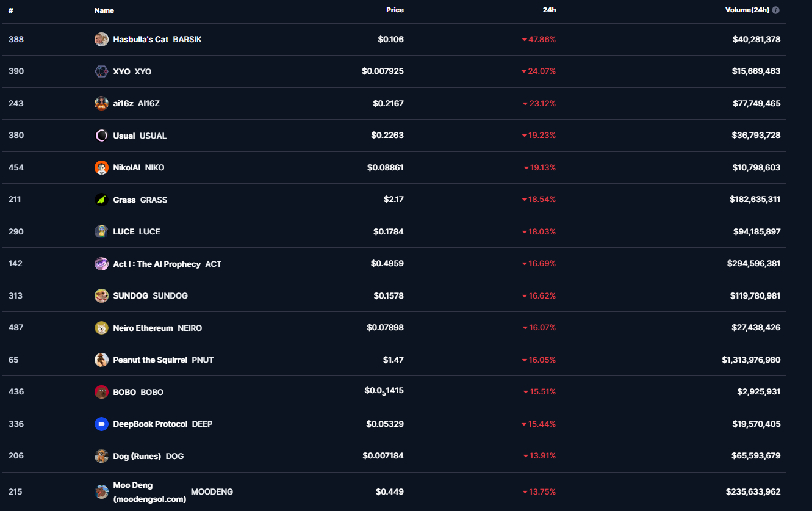The image size is (812, 511).
Task: Click the Volume(24h) info icon
Action: pyautogui.click(x=775, y=10)
